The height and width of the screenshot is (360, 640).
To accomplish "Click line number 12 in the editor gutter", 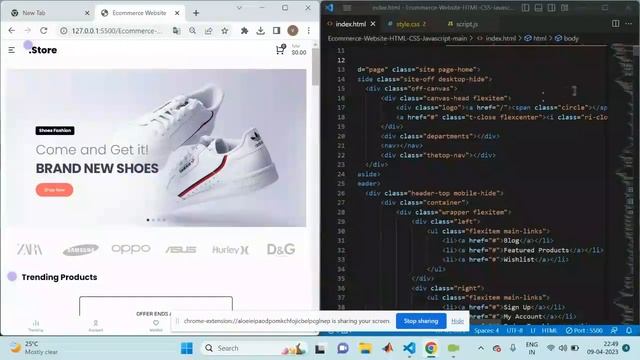I will [x=341, y=60].
